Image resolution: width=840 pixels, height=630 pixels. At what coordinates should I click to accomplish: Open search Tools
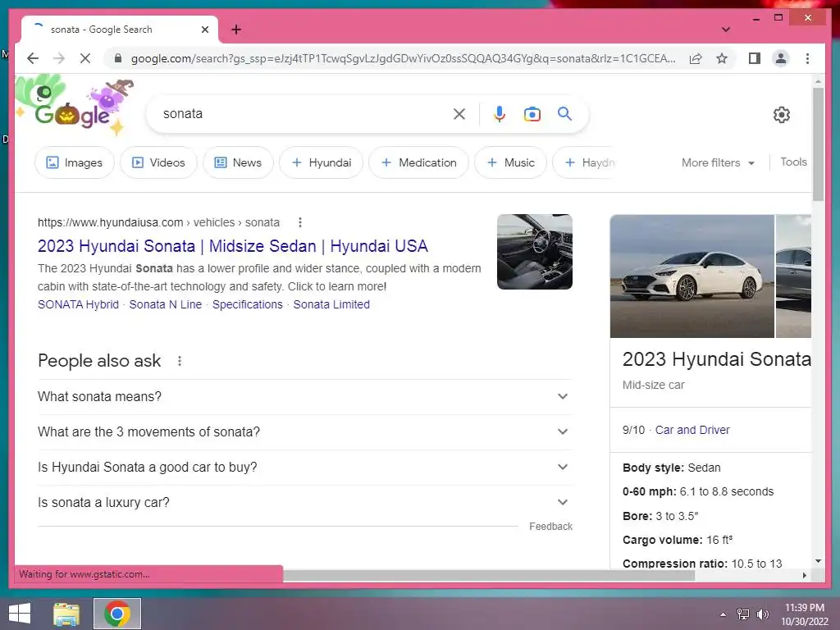click(793, 162)
